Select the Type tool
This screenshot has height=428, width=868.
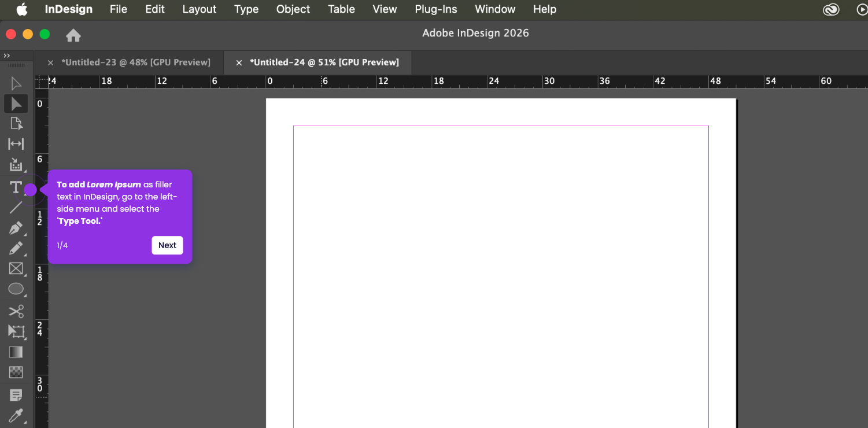pyautogui.click(x=16, y=187)
